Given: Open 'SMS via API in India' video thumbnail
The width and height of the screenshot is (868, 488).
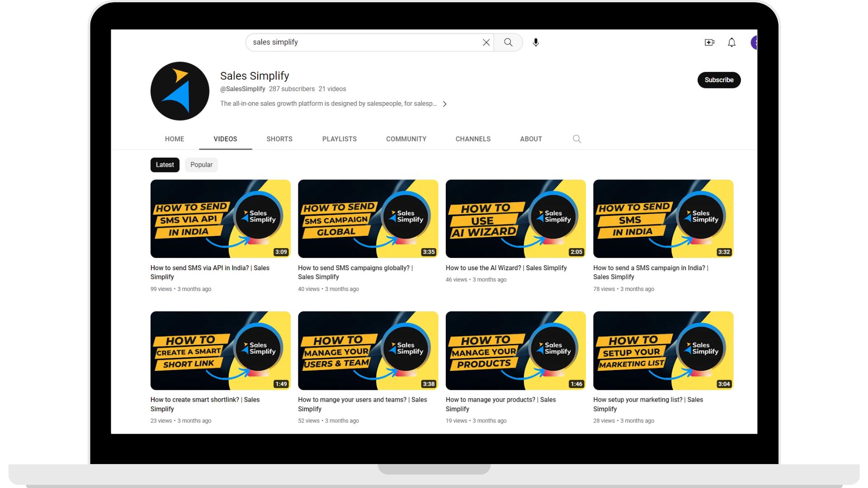Looking at the screenshot, I should tap(220, 219).
